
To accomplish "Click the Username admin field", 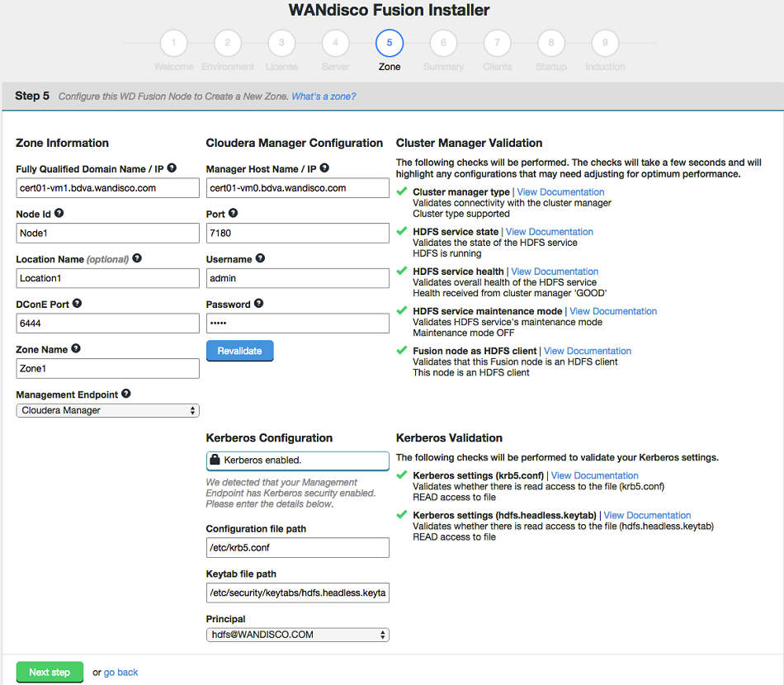I will click(297, 278).
